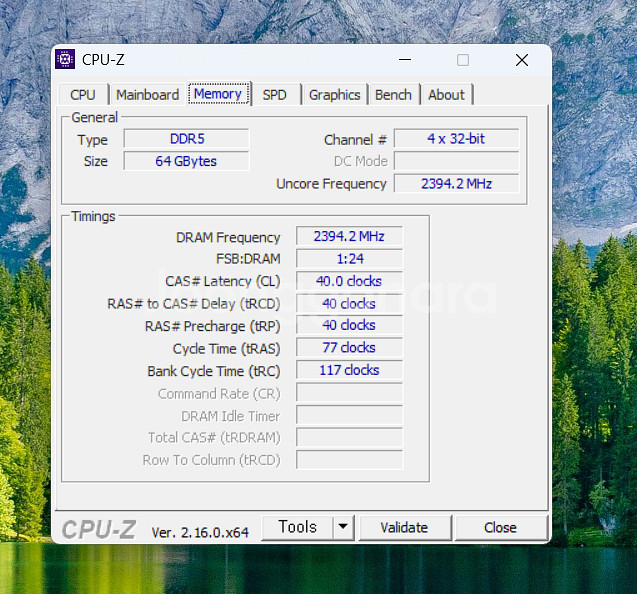637x594 pixels.
Task: Go to the SPD tab
Action: click(x=274, y=95)
